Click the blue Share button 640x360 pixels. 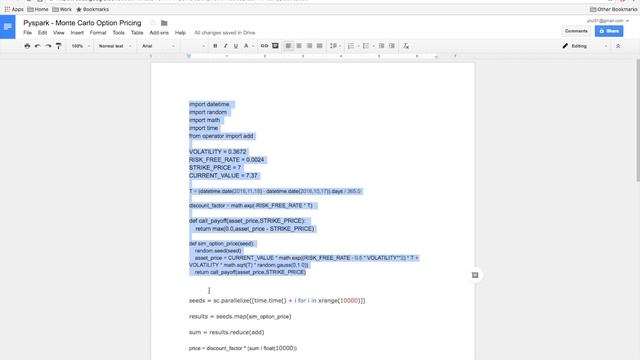coord(609,31)
